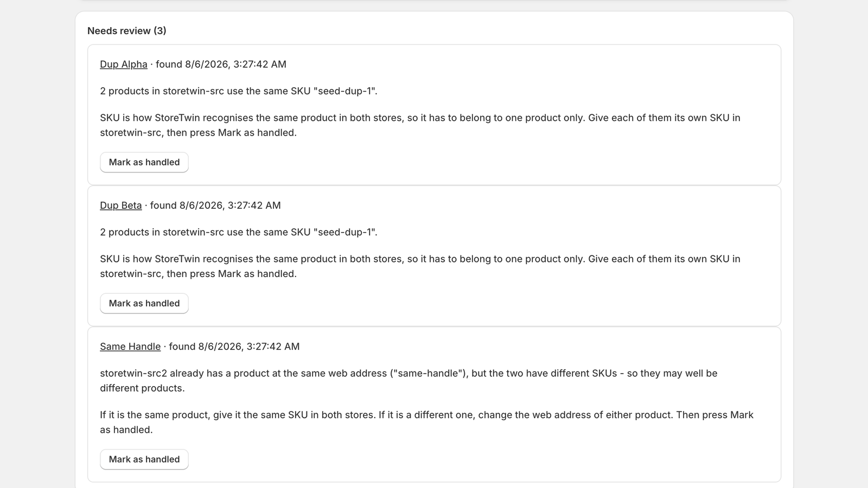868x488 pixels.
Task: Click the "seed-dup-1" SKU text in Dup Beta card
Action: point(344,232)
